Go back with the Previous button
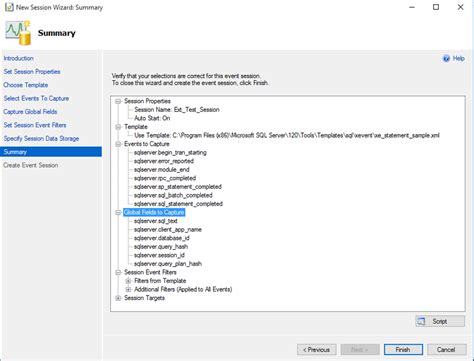 coord(317,350)
